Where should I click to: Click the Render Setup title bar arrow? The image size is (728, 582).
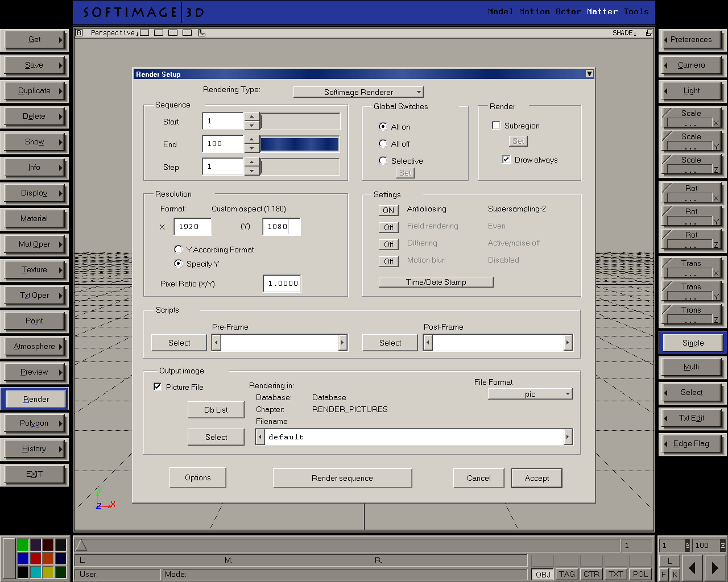(x=589, y=74)
